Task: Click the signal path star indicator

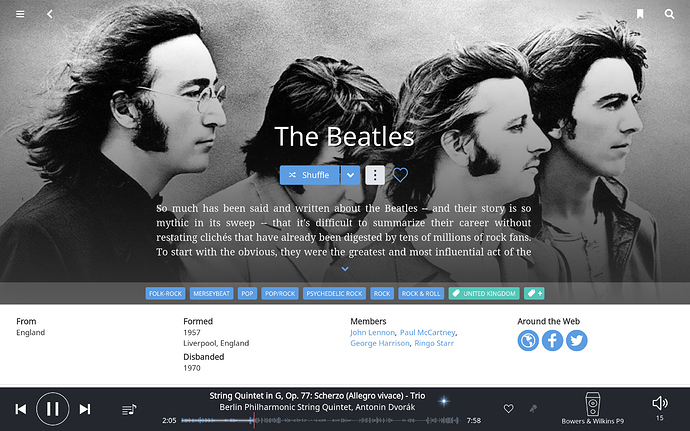Action: [444, 401]
